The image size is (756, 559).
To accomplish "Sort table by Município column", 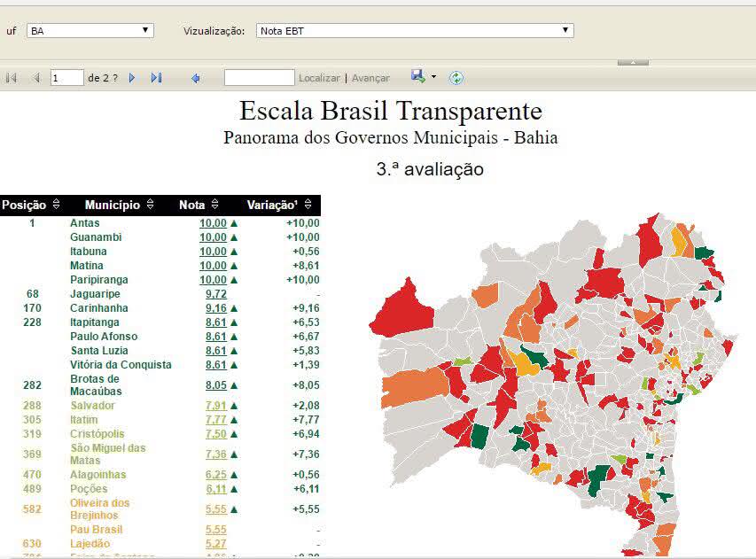I will 150,205.
